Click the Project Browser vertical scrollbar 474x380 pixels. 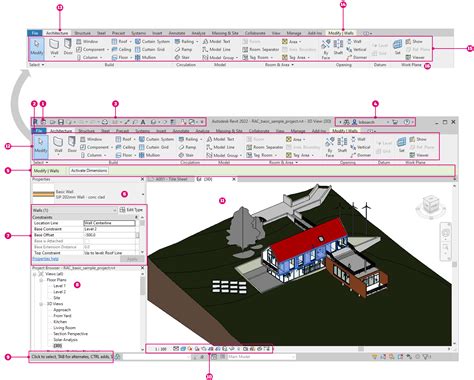[x=142, y=287]
